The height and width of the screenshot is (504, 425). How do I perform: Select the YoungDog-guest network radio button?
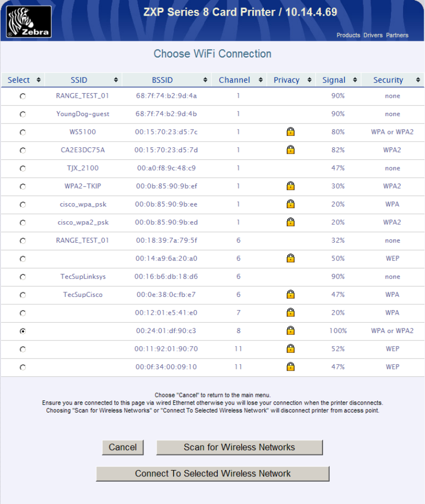coord(23,114)
